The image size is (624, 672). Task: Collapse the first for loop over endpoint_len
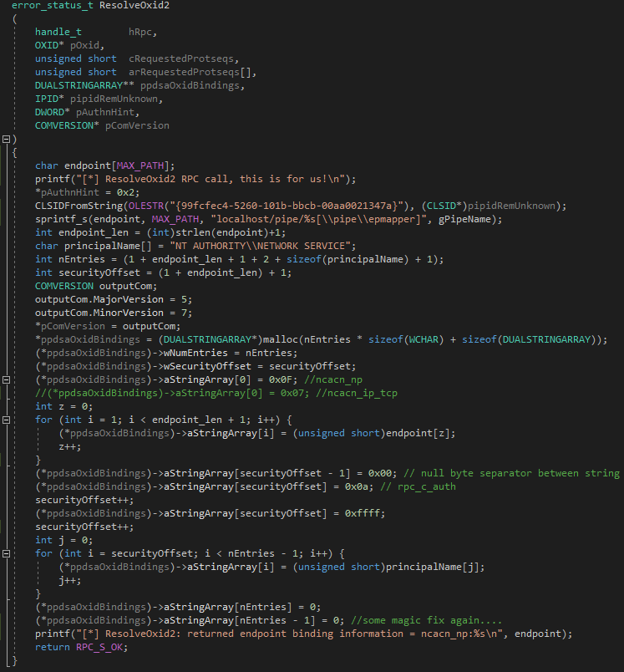(7, 420)
